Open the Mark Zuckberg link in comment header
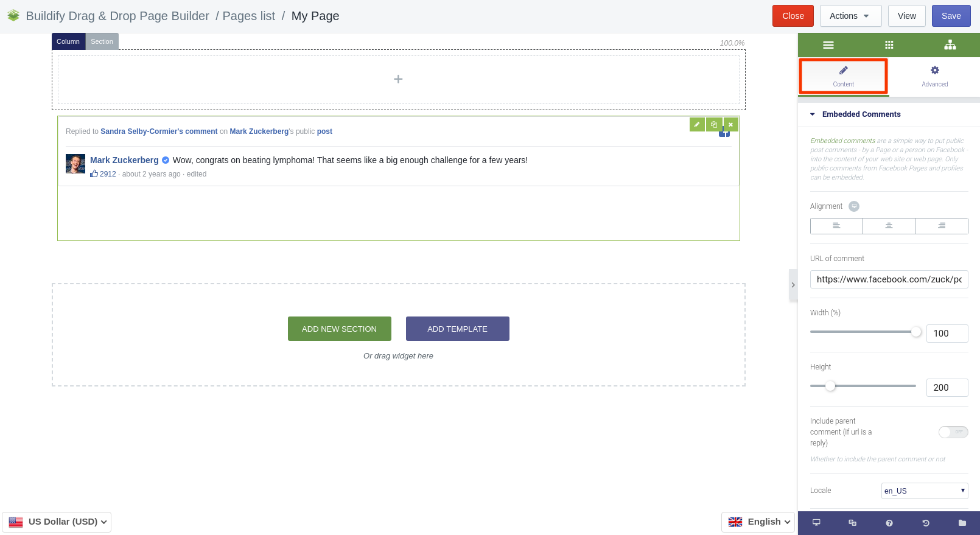This screenshot has width=980, height=535. coord(259,131)
